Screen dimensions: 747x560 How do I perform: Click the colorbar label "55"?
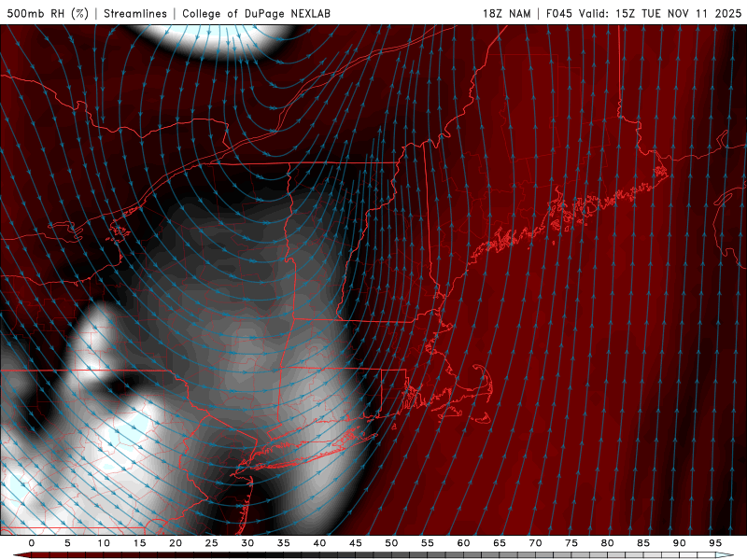428,543
